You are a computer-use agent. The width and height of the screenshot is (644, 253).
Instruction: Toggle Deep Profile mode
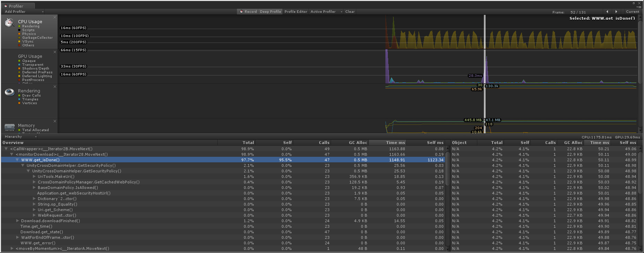pos(270,12)
